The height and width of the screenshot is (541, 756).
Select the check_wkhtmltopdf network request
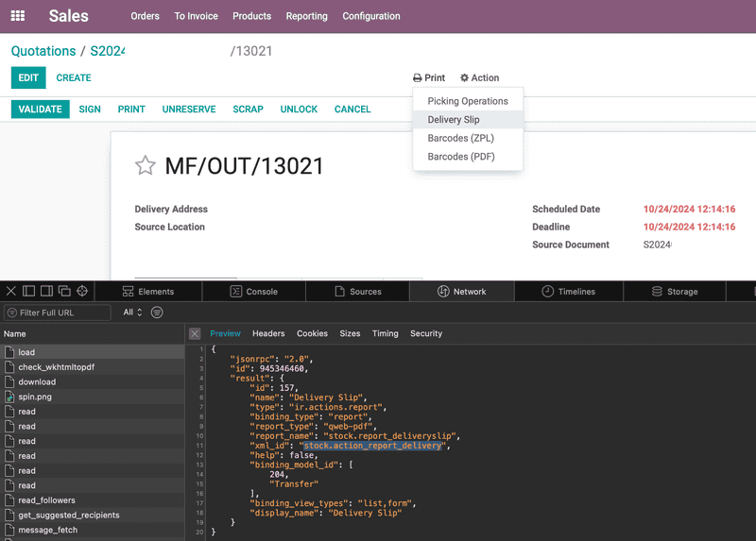click(x=93, y=367)
